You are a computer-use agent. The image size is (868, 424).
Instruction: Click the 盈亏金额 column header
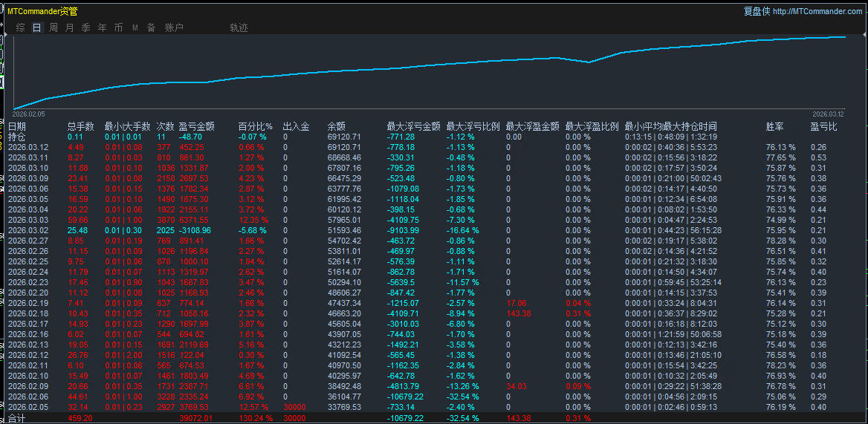click(x=196, y=126)
